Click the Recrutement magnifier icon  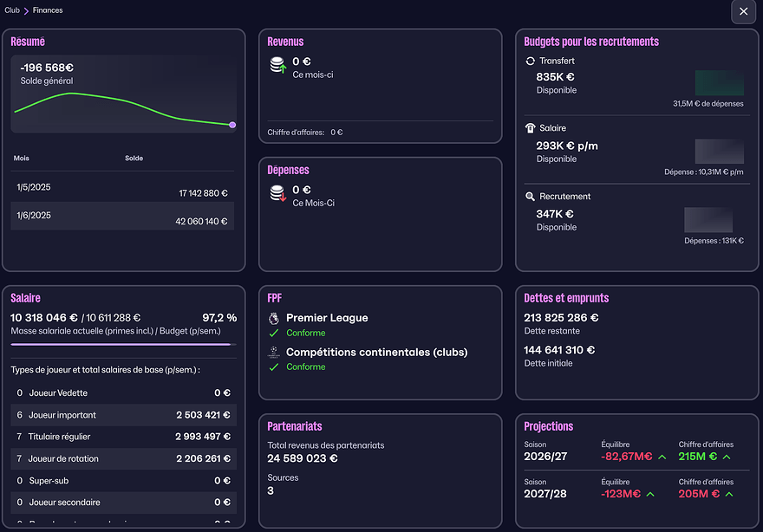click(531, 197)
